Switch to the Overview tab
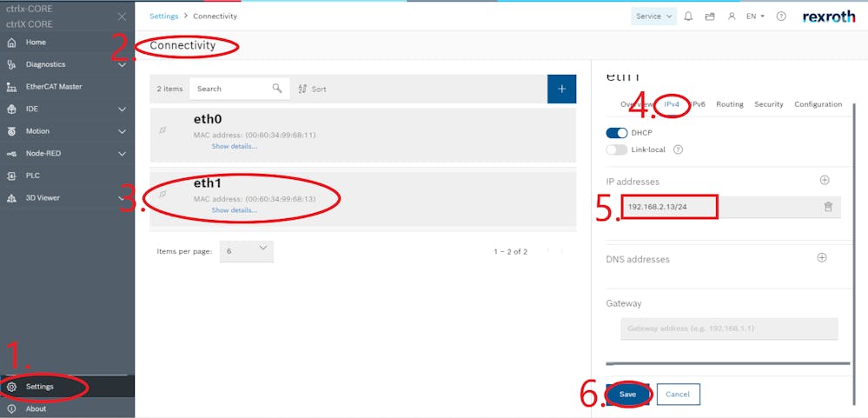Screen dimensions: 868x418 (x=637, y=104)
